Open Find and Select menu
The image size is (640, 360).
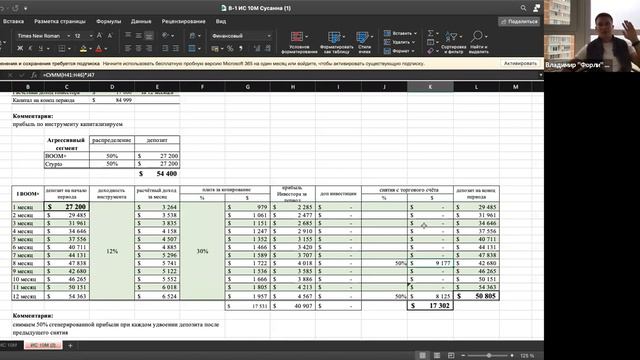tap(478, 43)
